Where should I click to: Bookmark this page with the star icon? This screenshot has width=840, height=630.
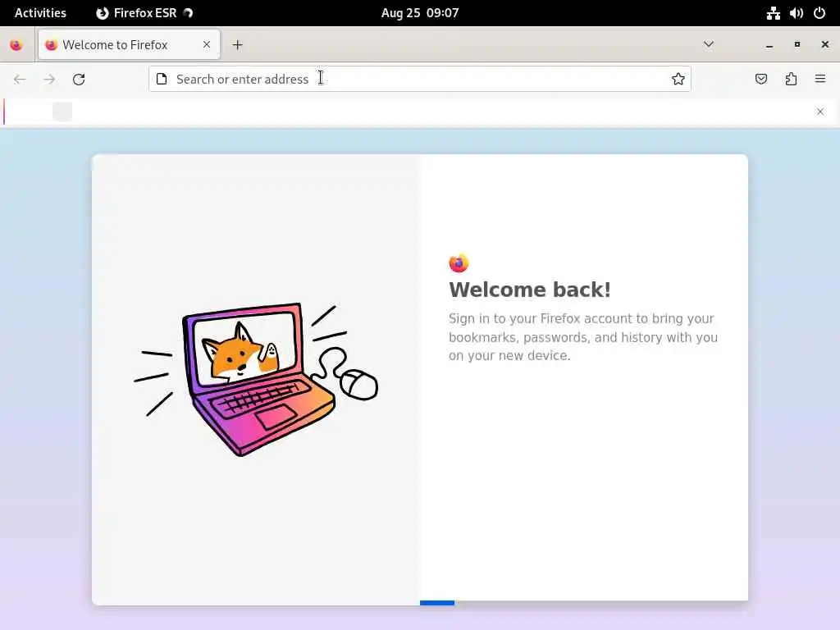678,79
